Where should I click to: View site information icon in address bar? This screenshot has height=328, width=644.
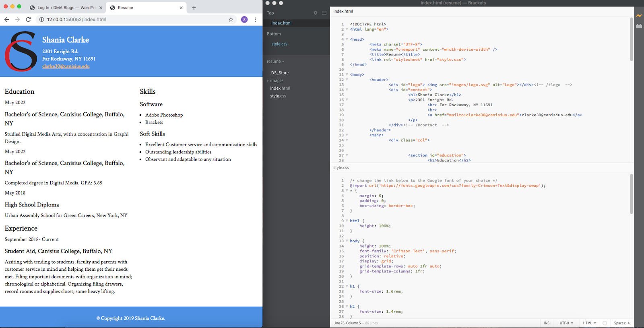[41, 19]
